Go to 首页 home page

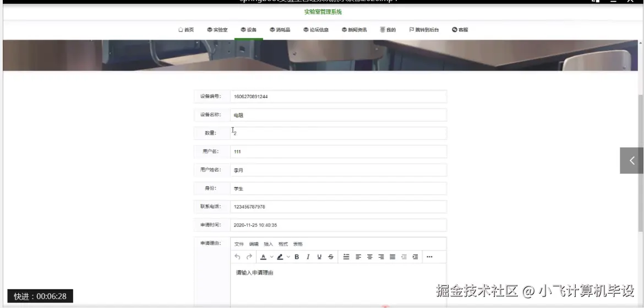click(x=186, y=30)
